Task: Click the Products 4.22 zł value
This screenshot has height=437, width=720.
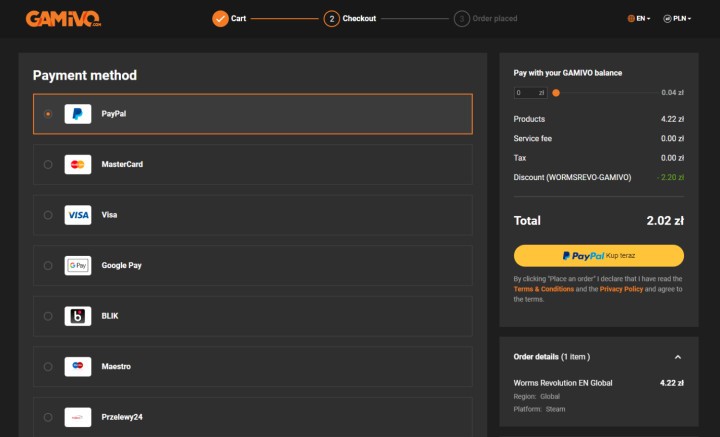Action: click(672, 119)
